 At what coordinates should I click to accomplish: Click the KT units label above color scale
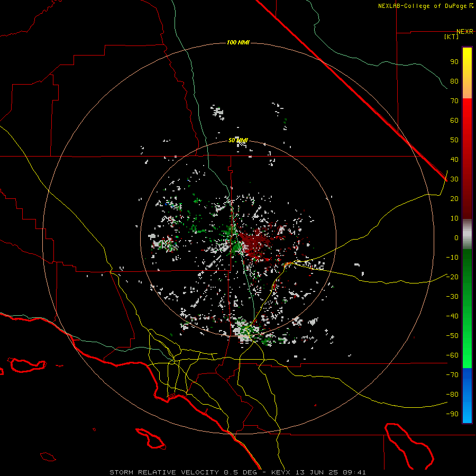point(452,36)
